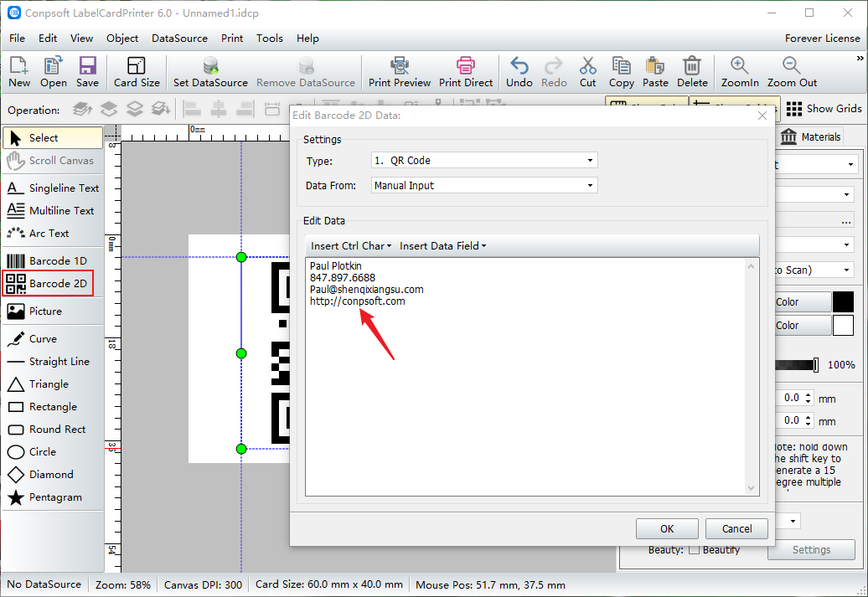Click the ellipsis browse button
The width and height of the screenshot is (868, 597).
coord(846,221)
